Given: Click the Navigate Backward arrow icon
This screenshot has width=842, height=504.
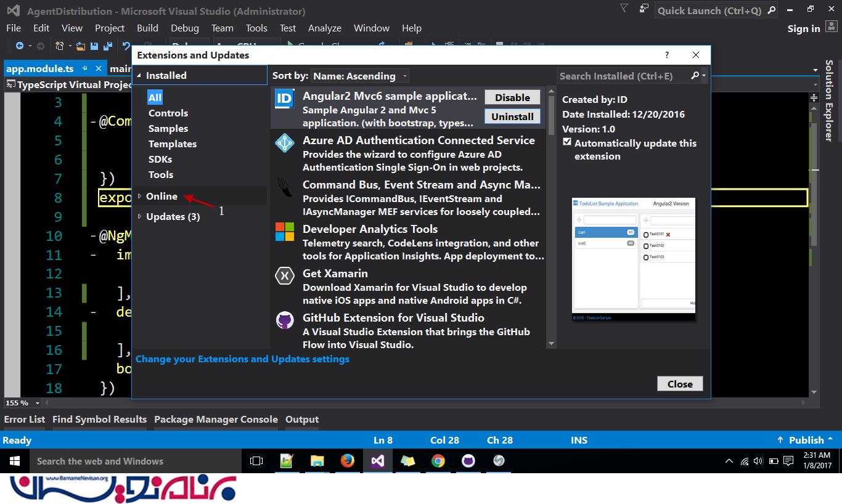Looking at the screenshot, I should (x=19, y=46).
